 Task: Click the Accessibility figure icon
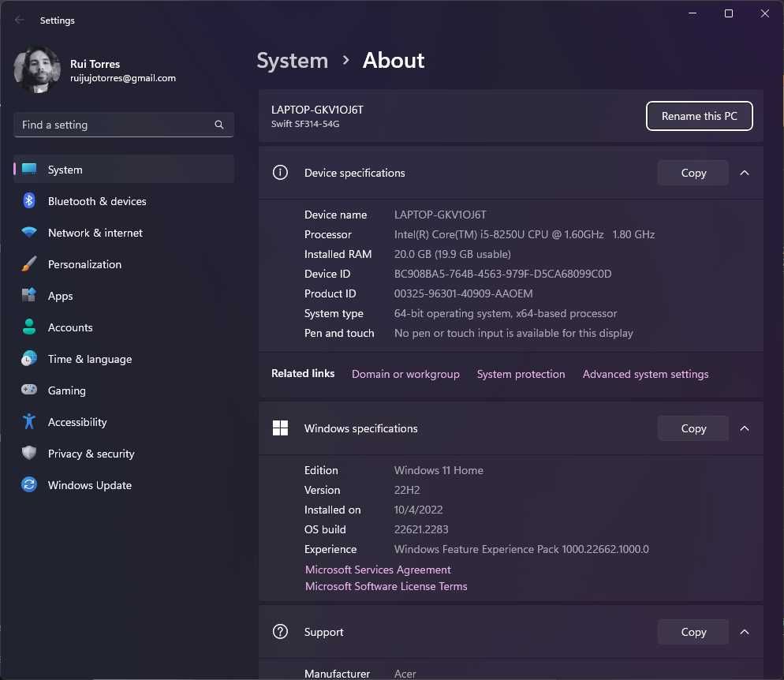[29, 421]
